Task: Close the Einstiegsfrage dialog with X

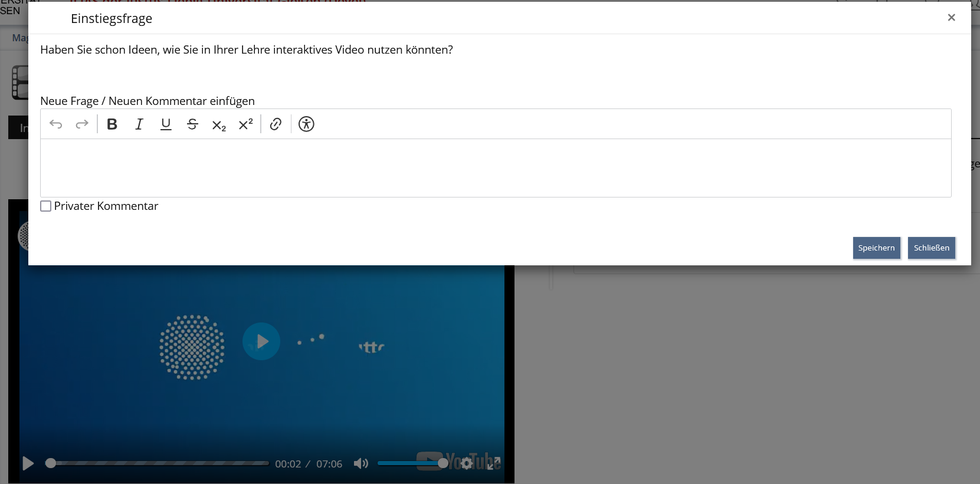Action: tap(951, 18)
